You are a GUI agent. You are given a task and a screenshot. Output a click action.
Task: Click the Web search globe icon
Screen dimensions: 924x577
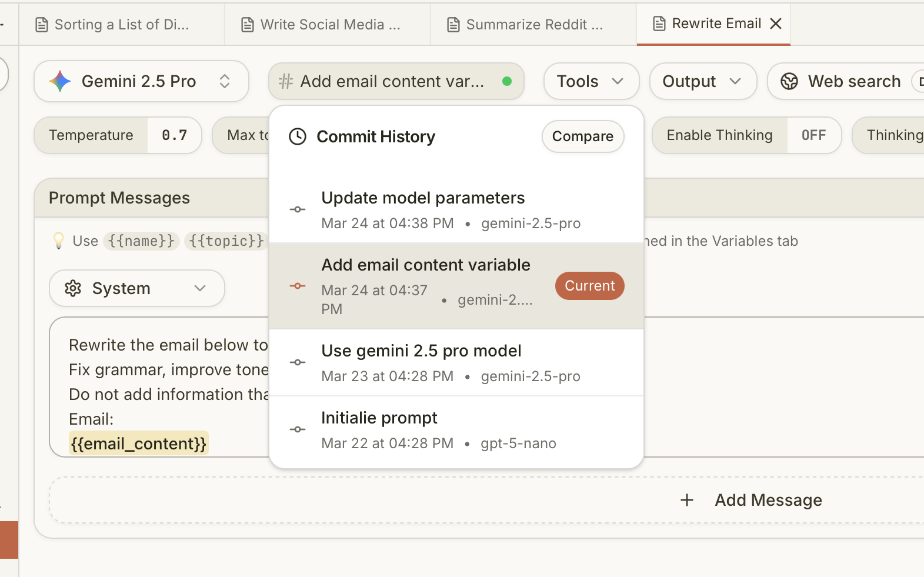pos(789,81)
